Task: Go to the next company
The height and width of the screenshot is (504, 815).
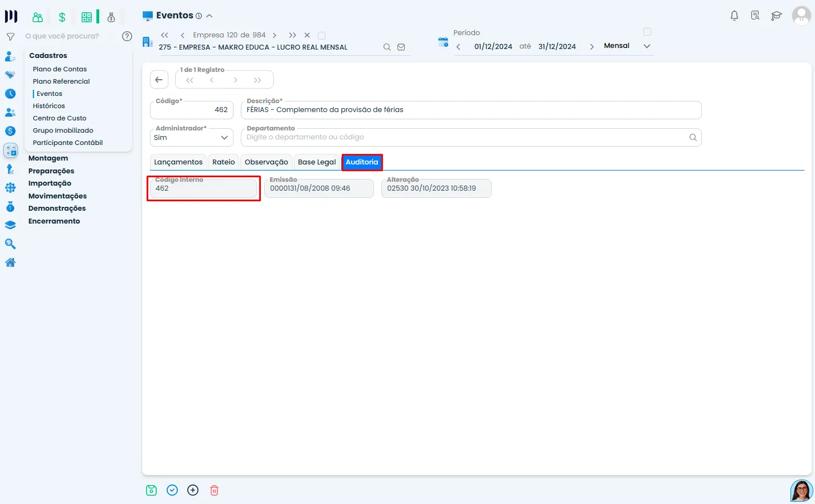Action: click(275, 35)
